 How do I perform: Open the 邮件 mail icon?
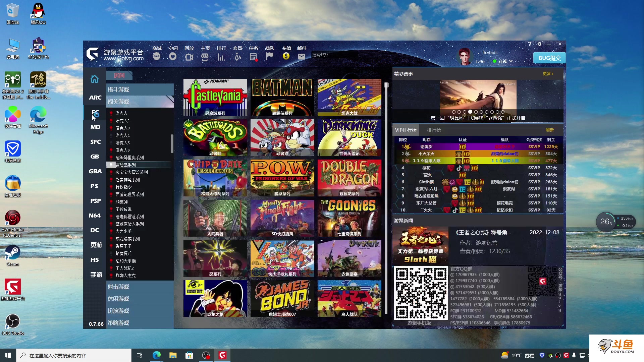click(302, 57)
